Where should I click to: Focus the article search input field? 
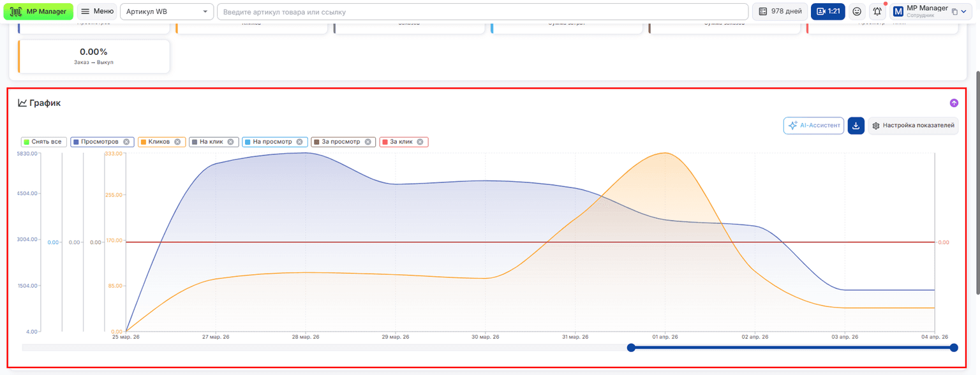(x=482, y=11)
